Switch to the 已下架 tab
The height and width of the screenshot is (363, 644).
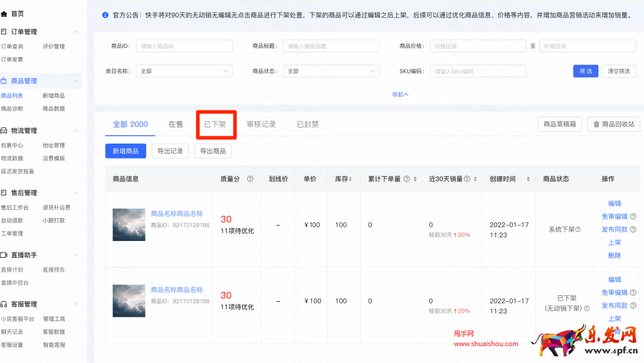click(215, 124)
